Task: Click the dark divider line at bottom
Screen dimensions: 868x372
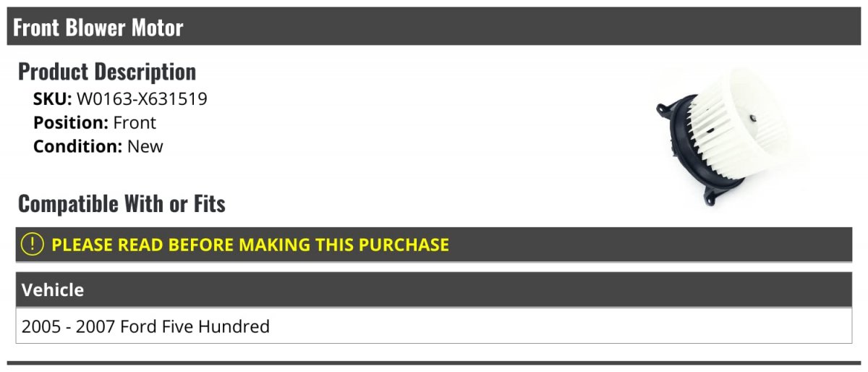Action: pos(434,363)
